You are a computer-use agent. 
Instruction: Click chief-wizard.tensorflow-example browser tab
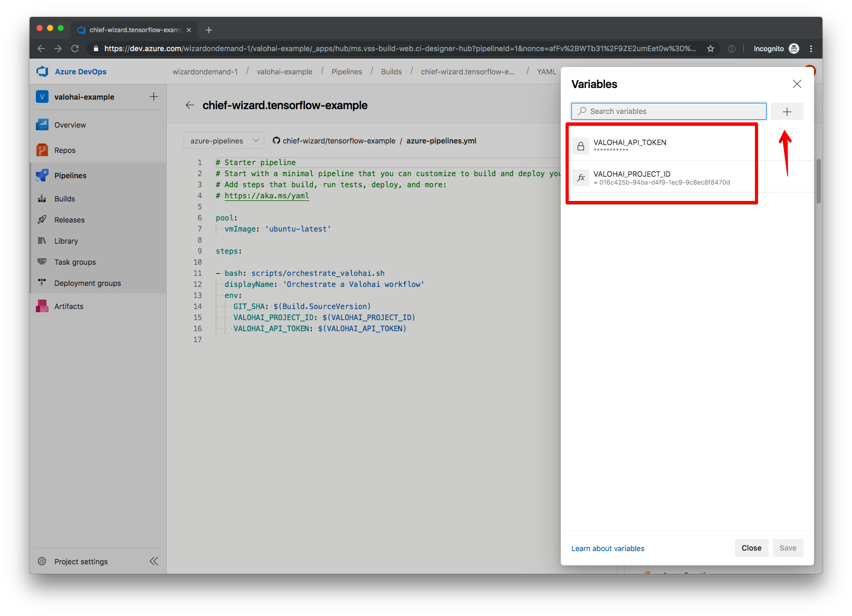[135, 30]
